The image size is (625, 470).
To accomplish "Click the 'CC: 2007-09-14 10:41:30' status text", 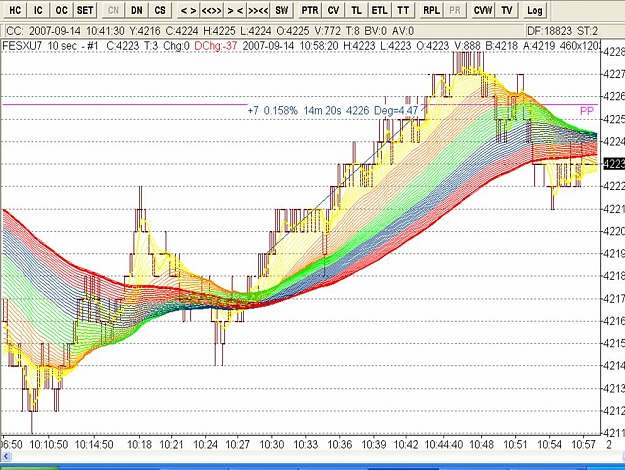I will [66, 31].
